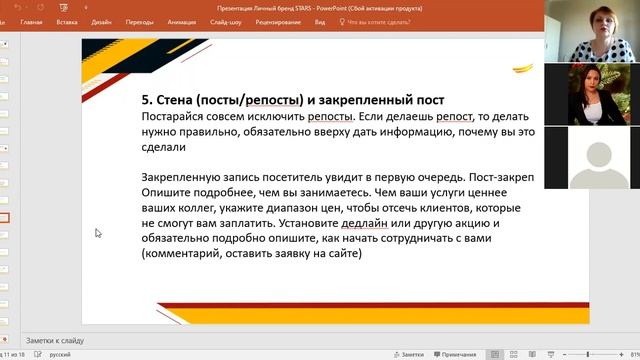Click the spell check status icon

38,354
